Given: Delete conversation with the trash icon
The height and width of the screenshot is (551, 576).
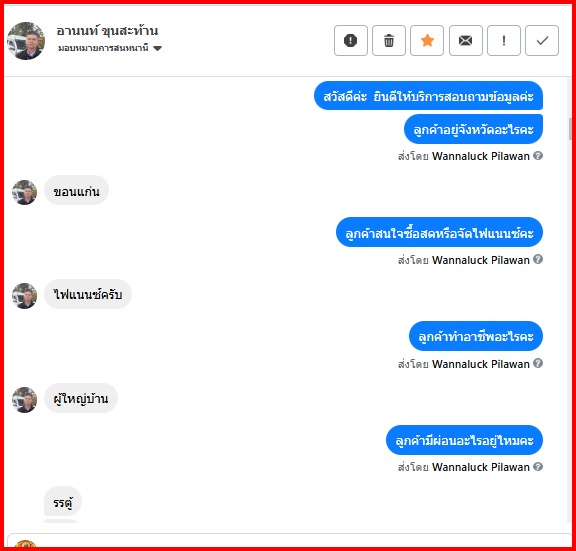Looking at the screenshot, I should coord(389,40).
